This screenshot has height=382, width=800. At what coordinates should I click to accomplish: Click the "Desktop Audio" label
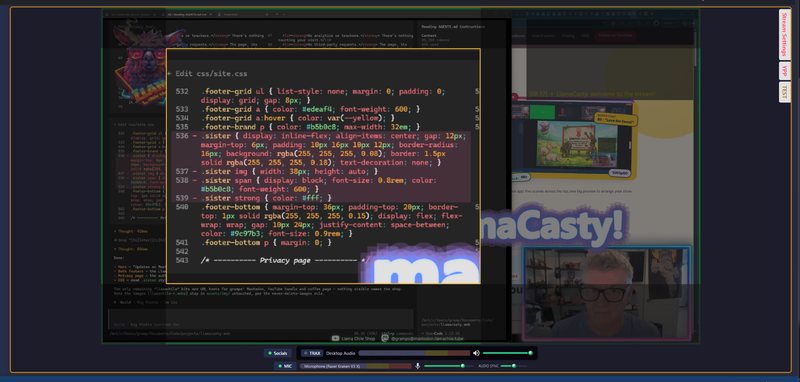click(341, 353)
